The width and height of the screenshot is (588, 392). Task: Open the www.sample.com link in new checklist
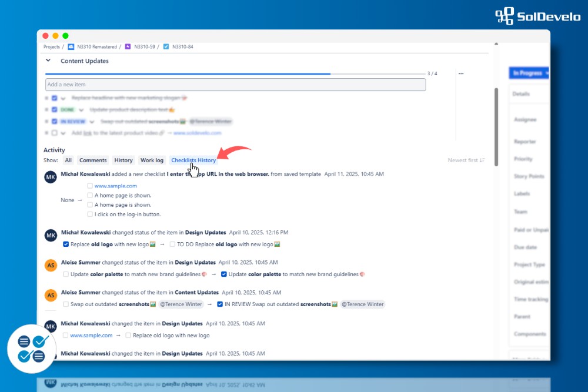click(115, 186)
